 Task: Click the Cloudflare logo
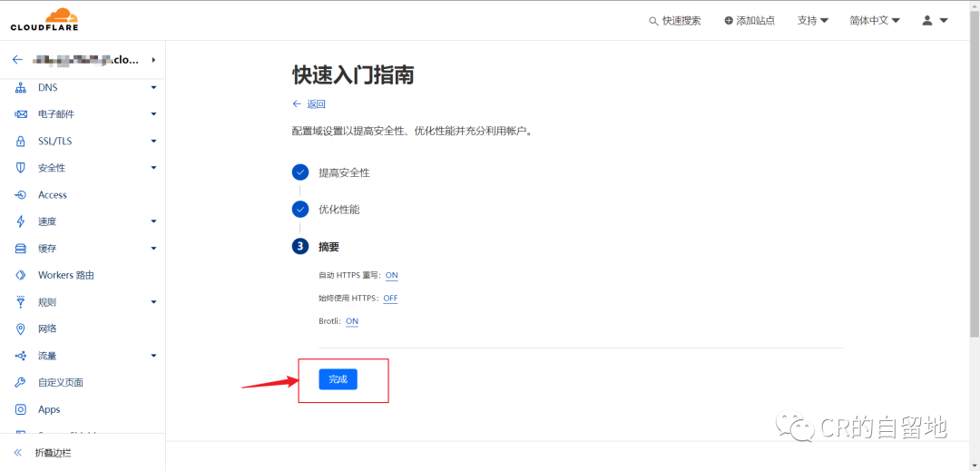(44, 20)
